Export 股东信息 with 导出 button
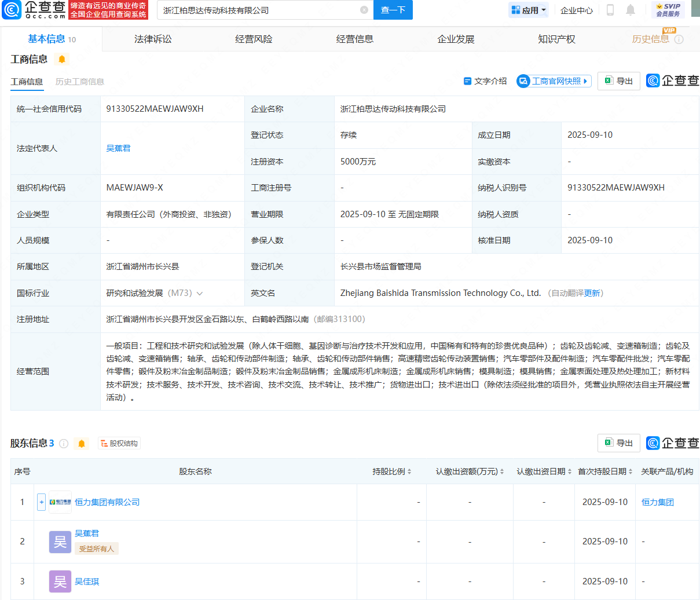 [618, 443]
